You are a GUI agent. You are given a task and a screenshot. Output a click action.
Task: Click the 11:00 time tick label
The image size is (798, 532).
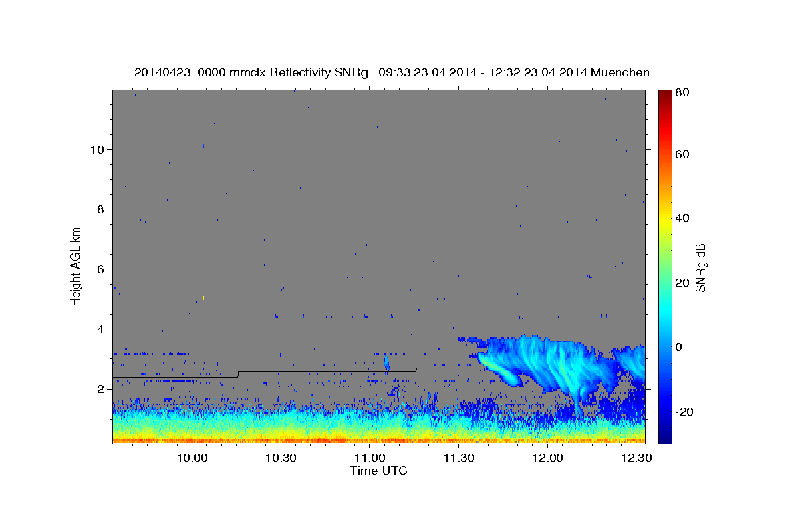370,458
